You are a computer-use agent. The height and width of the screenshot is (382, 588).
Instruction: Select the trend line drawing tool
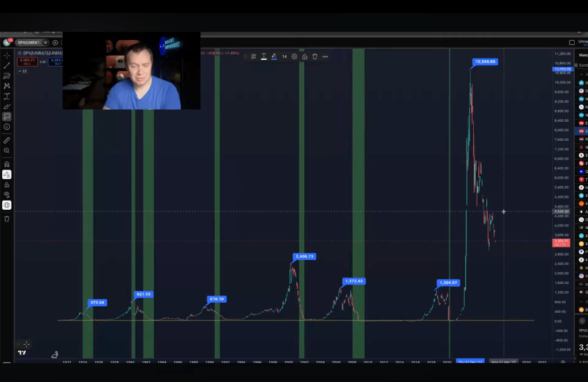[x=7, y=65]
